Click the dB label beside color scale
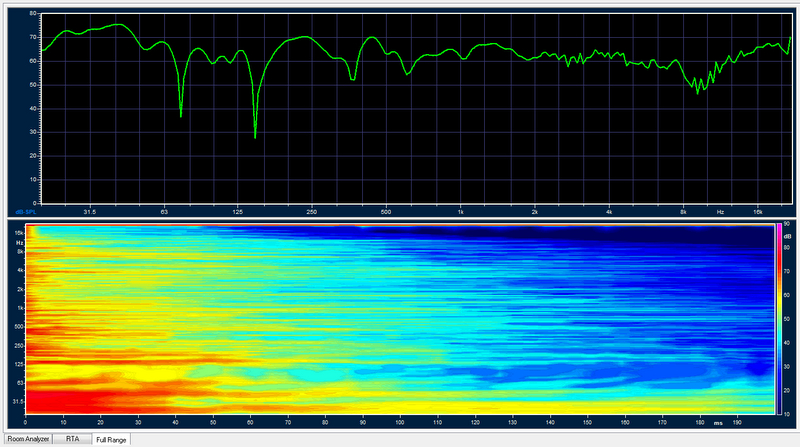This screenshot has width=800, height=447. point(786,232)
